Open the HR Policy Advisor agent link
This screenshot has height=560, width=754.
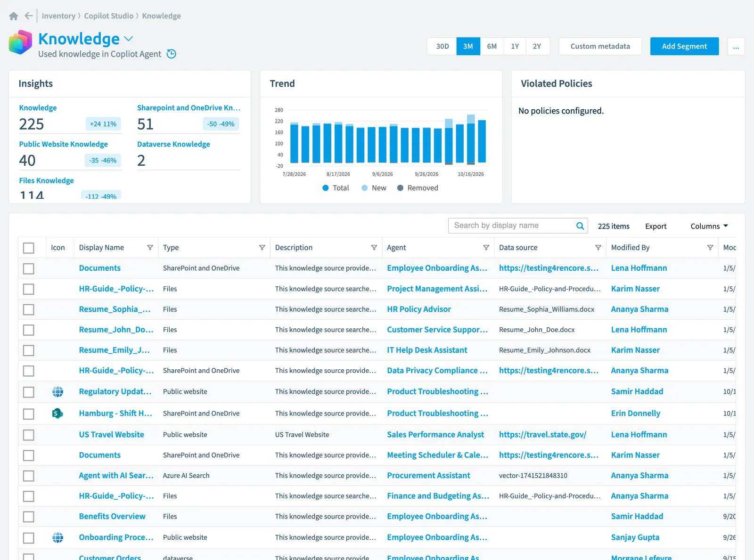pos(419,309)
